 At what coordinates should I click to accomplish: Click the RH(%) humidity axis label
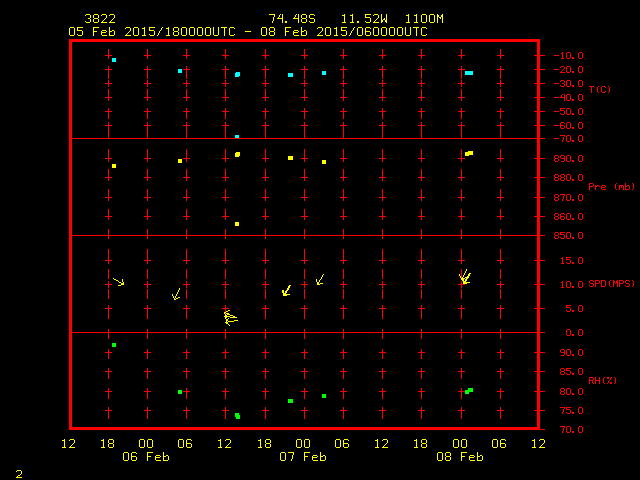600,381
